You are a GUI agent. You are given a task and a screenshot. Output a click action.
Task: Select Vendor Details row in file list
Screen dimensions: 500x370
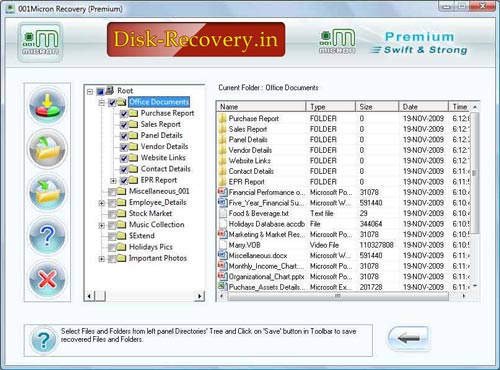(x=344, y=150)
